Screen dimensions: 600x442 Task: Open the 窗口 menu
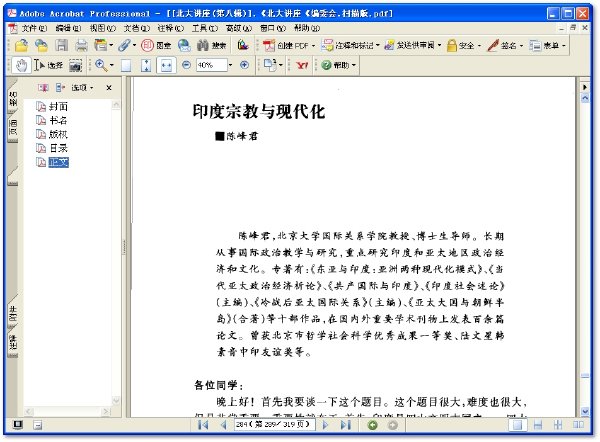272,28
